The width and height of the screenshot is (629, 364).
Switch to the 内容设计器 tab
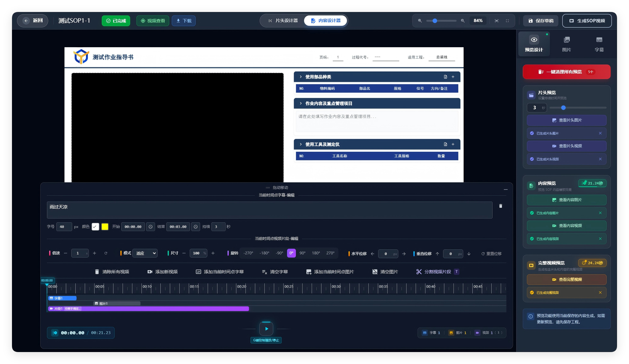tap(326, 21)
